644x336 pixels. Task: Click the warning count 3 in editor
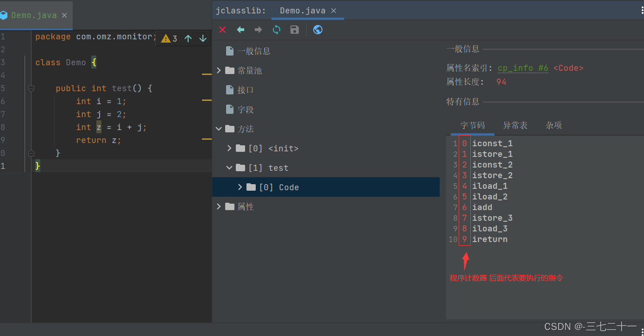pos(175,39)
